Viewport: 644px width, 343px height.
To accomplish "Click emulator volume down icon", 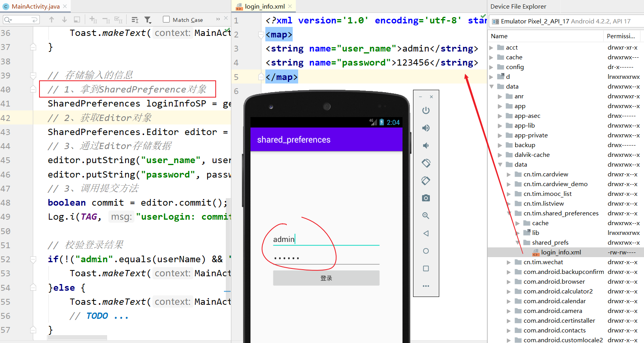I will (x=426, y=146).
